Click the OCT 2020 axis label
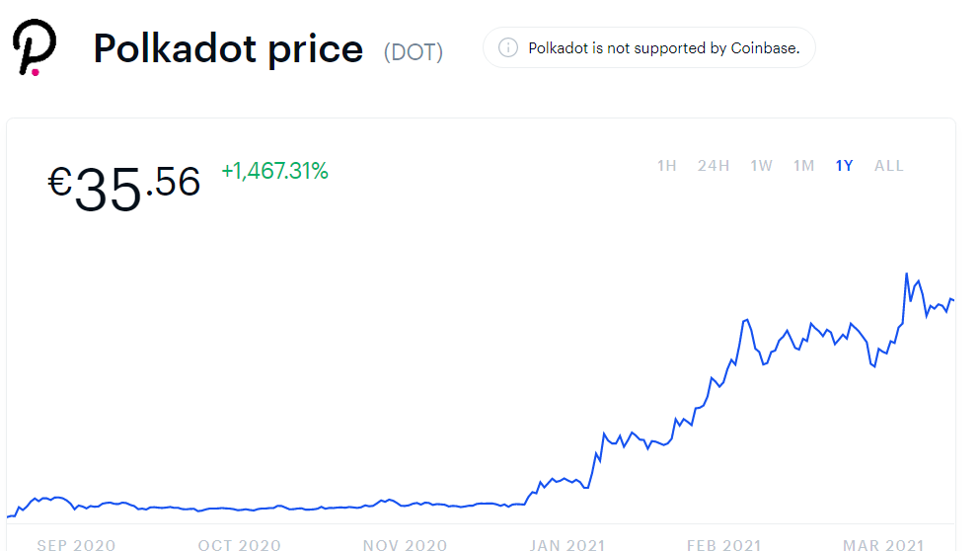This screenshot has height=551, width=980. click(x=240, y=544)
